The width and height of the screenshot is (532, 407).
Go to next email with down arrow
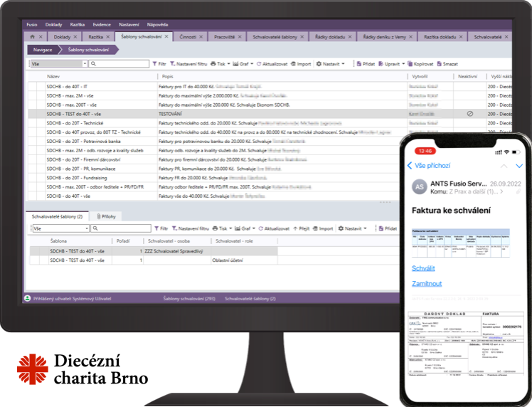pos(519,165)
